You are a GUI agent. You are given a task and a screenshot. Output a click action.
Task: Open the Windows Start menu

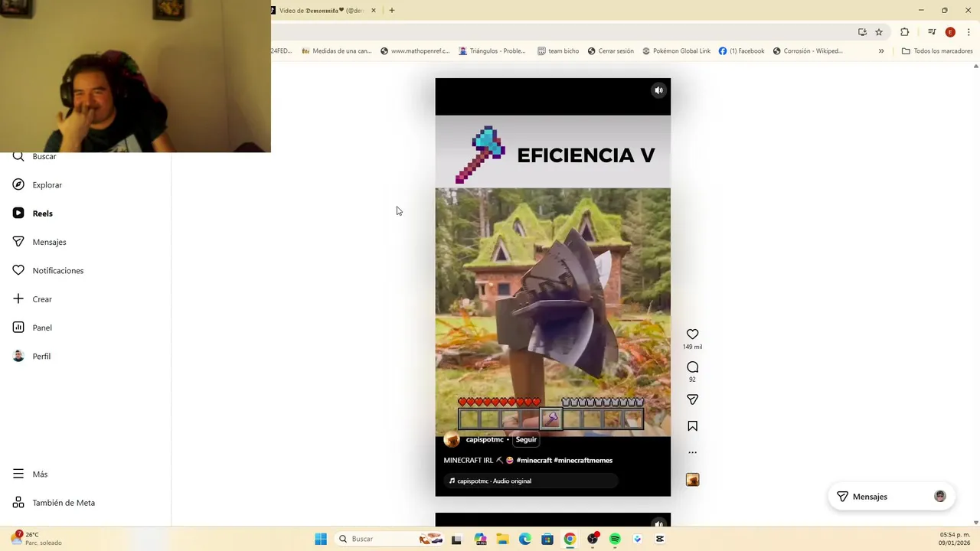coord(321,539)
